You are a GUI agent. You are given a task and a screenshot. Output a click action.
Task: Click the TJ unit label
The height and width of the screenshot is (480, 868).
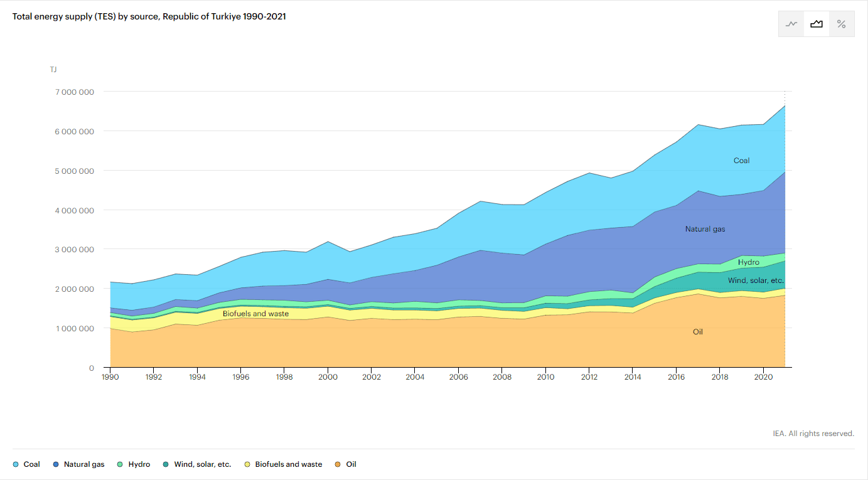tap(53, 70)
